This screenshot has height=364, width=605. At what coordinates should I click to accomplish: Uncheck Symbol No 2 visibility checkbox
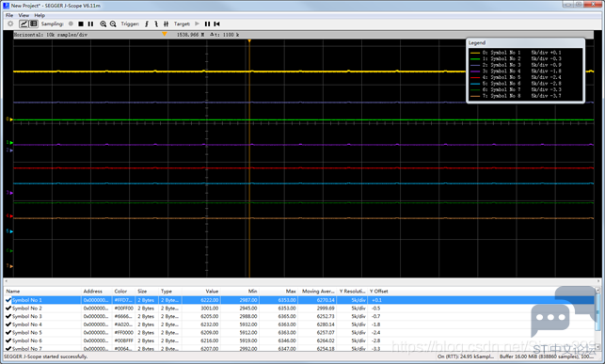point(8,309)
